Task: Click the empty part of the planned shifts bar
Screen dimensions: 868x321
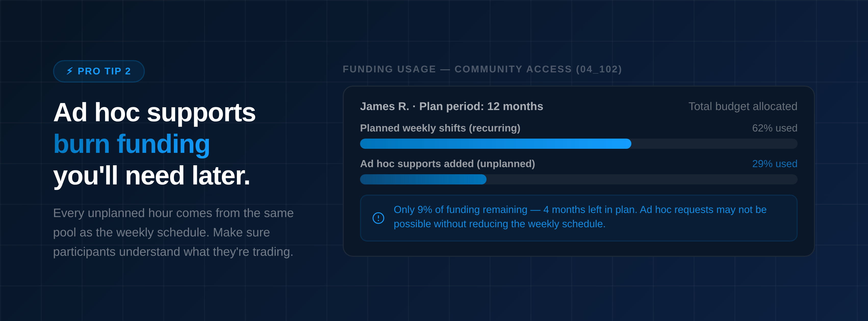Action: coord(714,144)
